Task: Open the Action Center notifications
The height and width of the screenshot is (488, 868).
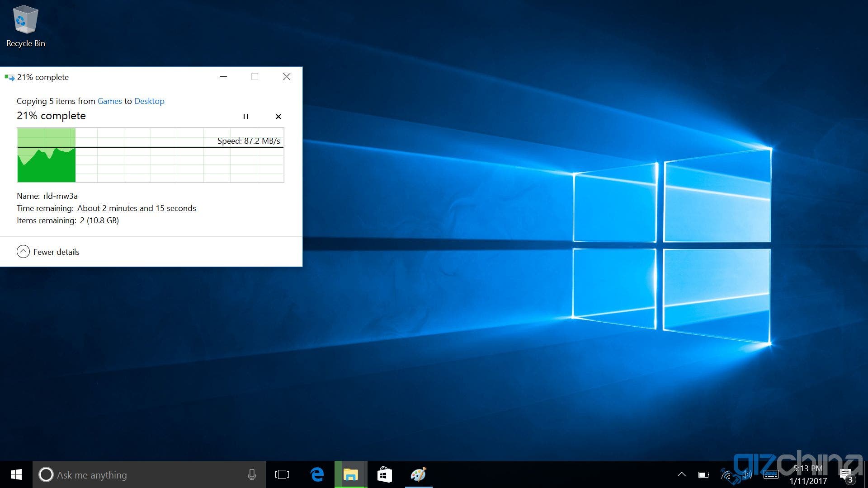Action: pos(846,475)
